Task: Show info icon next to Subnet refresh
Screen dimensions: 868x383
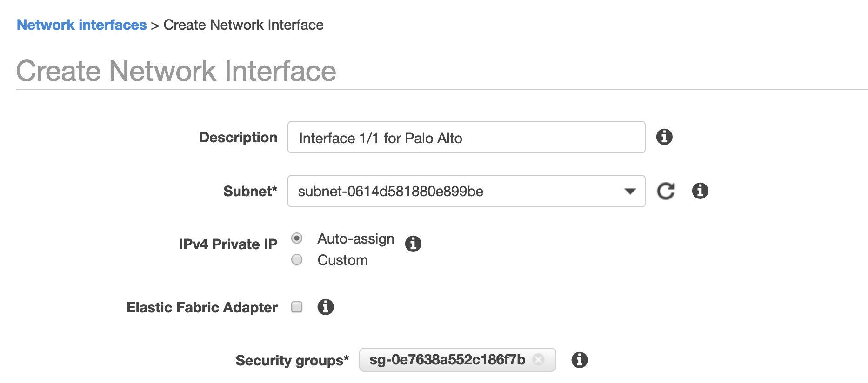Action: coord(700,191)
